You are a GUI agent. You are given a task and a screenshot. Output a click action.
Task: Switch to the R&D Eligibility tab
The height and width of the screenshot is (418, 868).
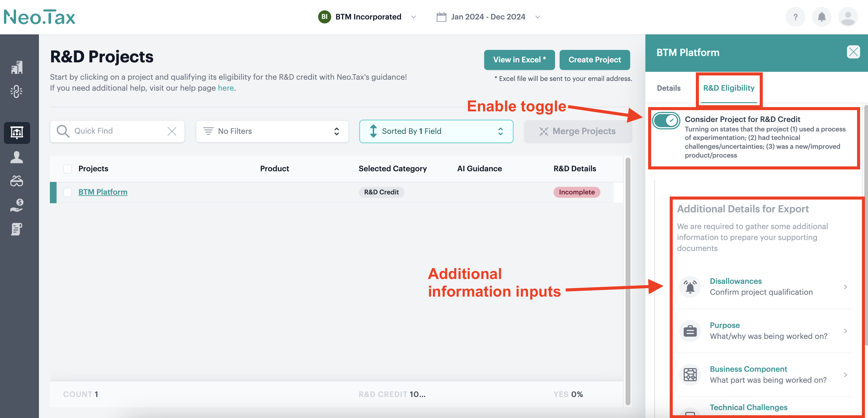728,88
